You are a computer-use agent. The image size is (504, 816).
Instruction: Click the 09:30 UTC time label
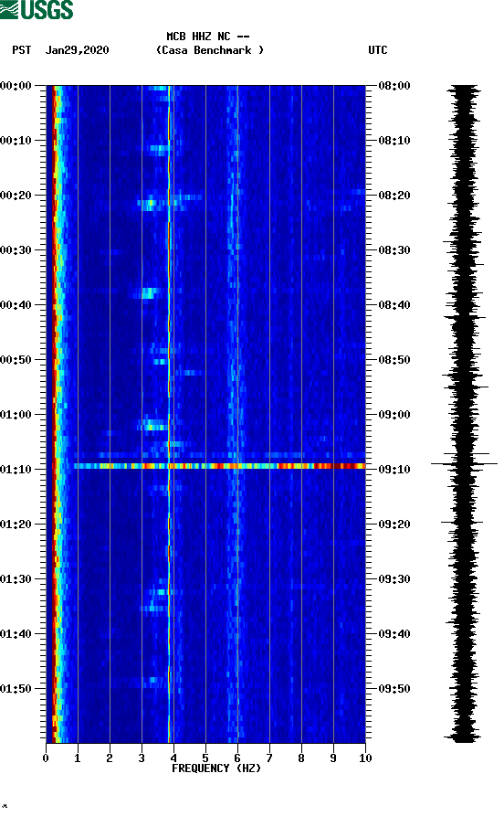tap(394, 579)
